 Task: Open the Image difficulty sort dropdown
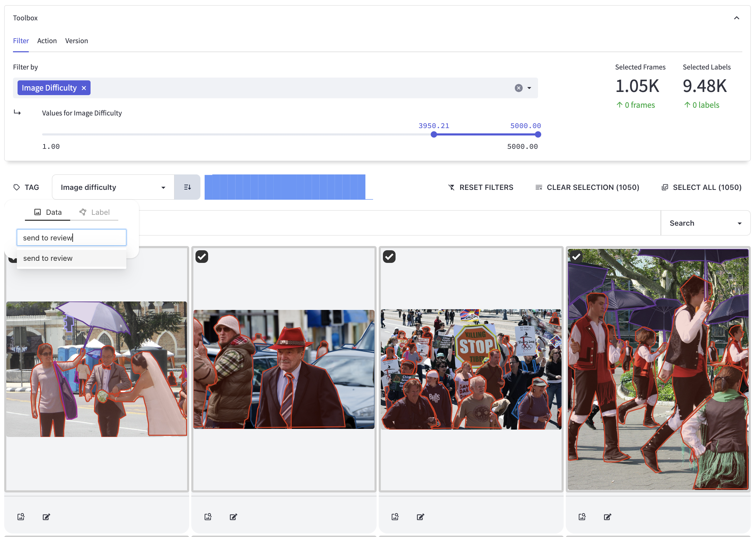click(x=113, y=187)
